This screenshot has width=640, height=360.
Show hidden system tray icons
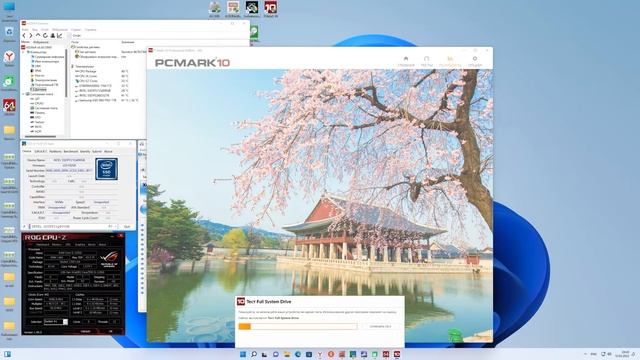(x=585, y=354)
